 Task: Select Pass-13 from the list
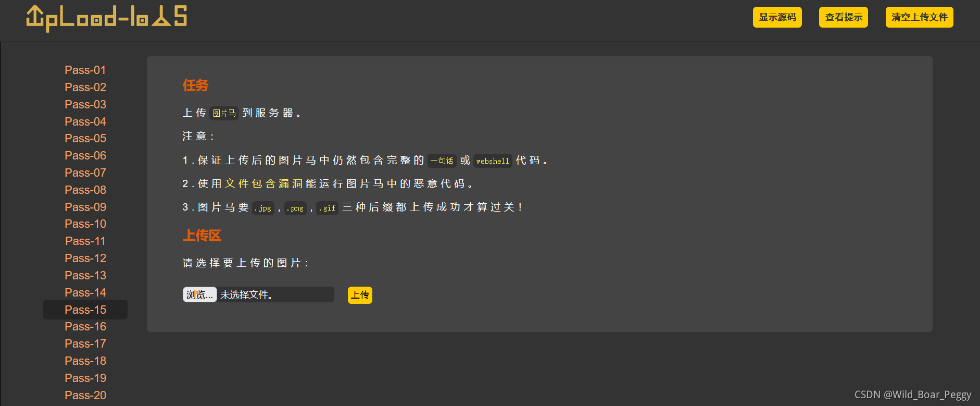coord(85,275)
